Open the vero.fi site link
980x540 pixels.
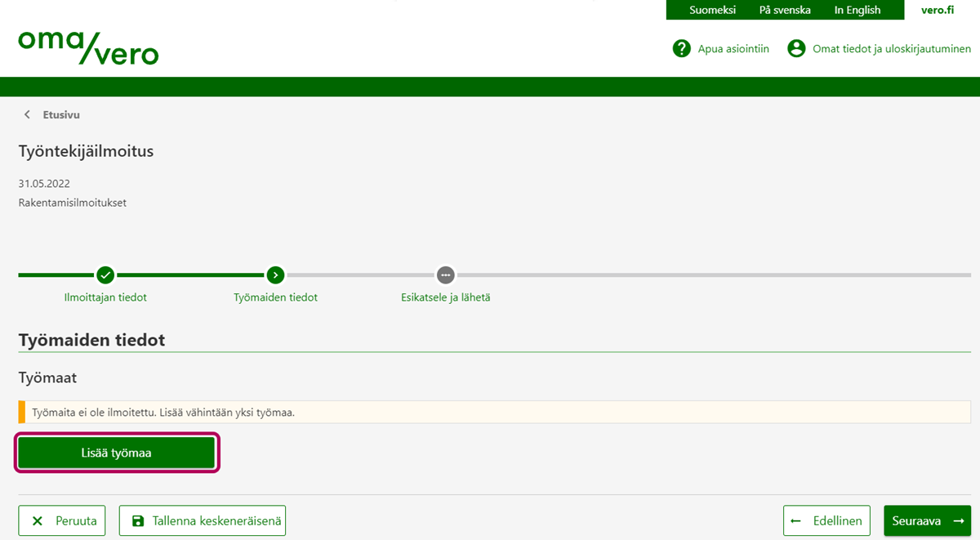coord(937,10)
